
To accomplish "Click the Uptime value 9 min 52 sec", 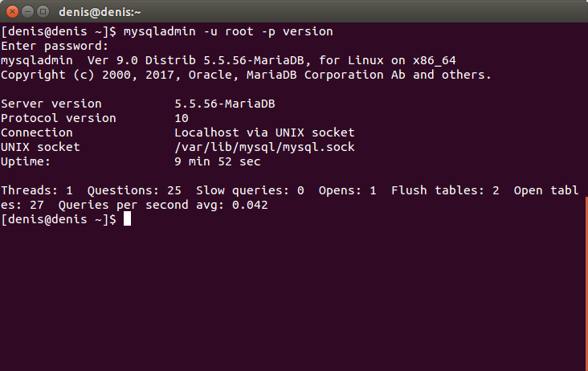I will pyautogui.click(x=218, y=161).
